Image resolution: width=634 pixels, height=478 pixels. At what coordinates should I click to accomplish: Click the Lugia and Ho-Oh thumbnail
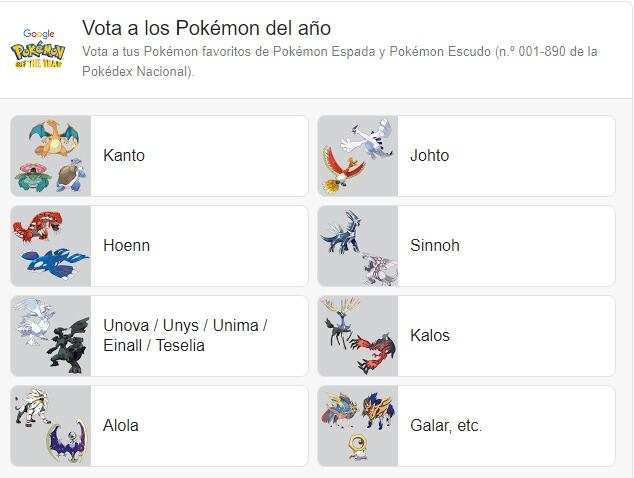click(x=358, y=156)
